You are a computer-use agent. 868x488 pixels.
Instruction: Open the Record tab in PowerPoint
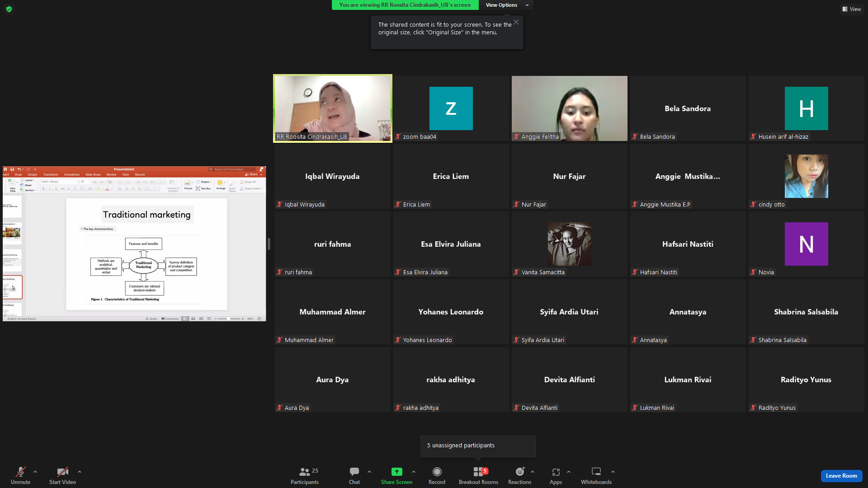point(140,174)
